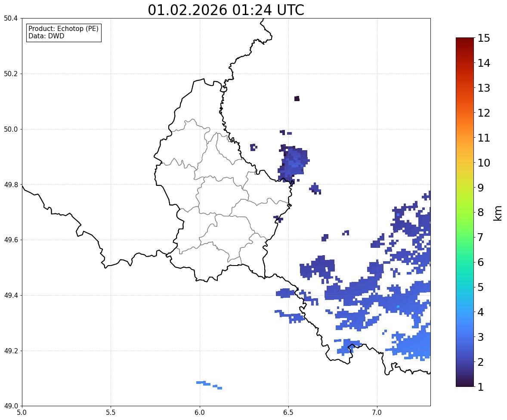This screenshot has height=420, width=507.
Task: Click the longitude label '6.0'
Action: (x=200, y=413)
